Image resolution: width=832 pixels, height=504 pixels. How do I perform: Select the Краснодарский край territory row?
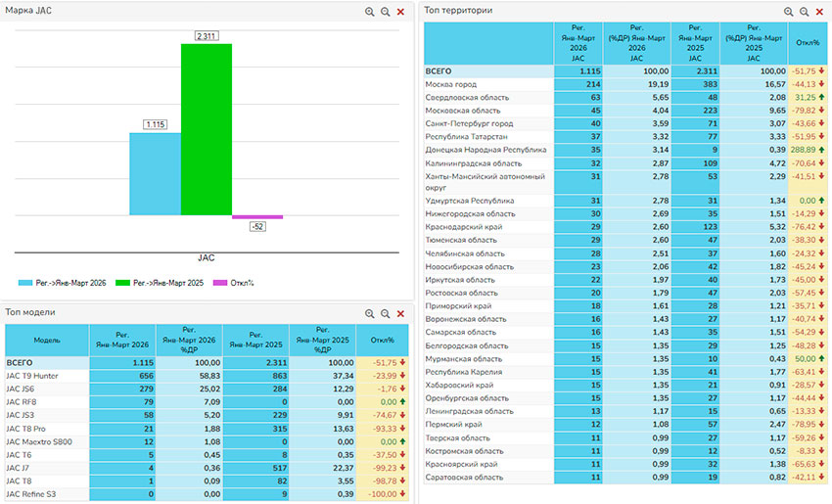click(625, 226)
